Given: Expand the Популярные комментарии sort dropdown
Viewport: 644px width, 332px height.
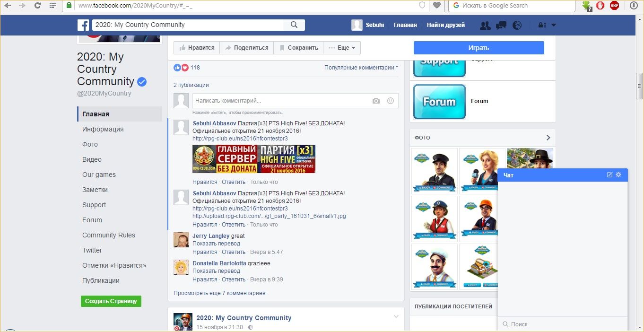Looking at the screenshot, I should pos(361,68).
